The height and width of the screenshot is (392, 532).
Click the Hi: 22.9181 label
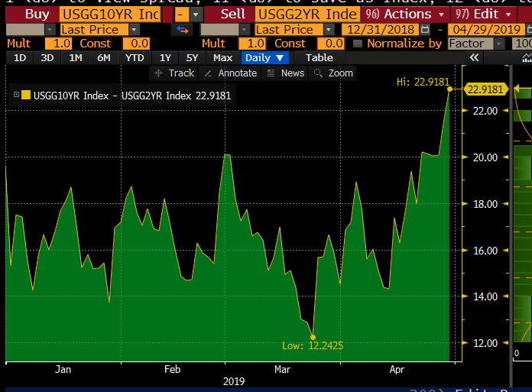[423, 82]
